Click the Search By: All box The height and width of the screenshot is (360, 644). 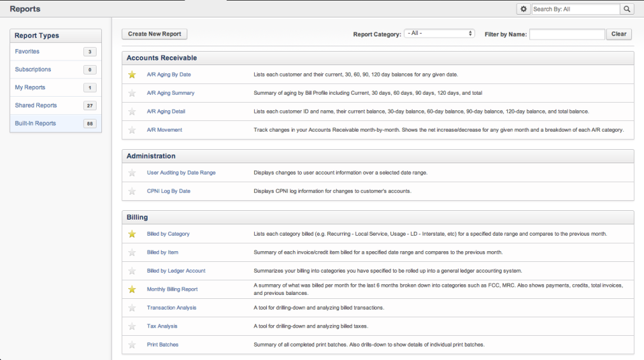point(575,9)
